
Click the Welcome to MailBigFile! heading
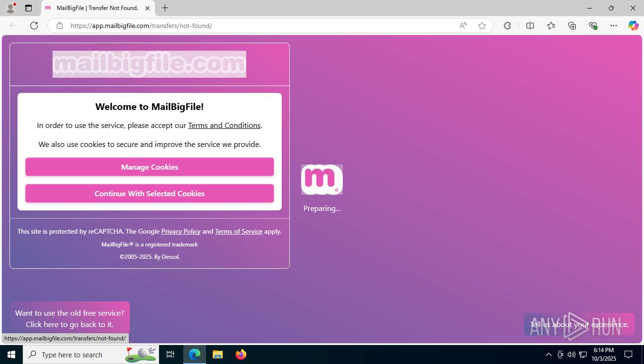(x=150, y=107)
